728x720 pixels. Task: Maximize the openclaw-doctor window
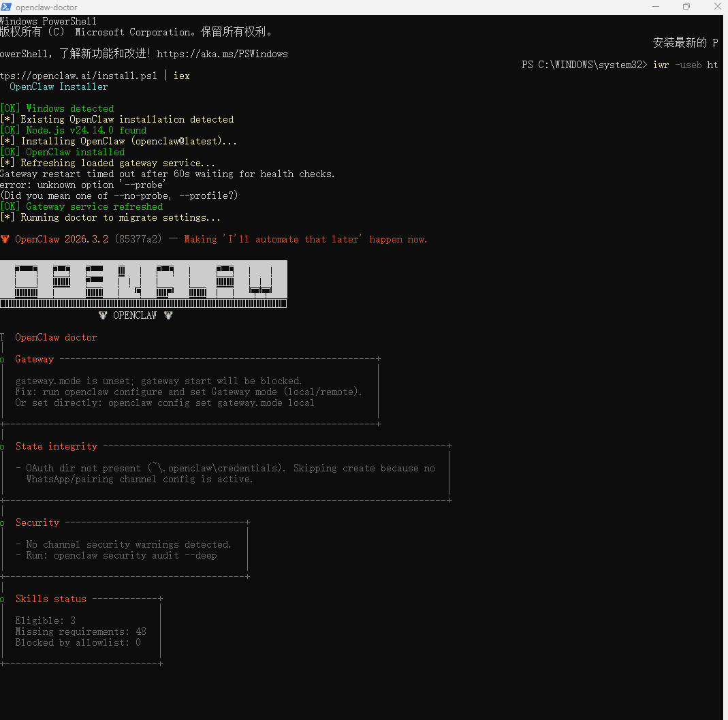[x=686, y=7]
